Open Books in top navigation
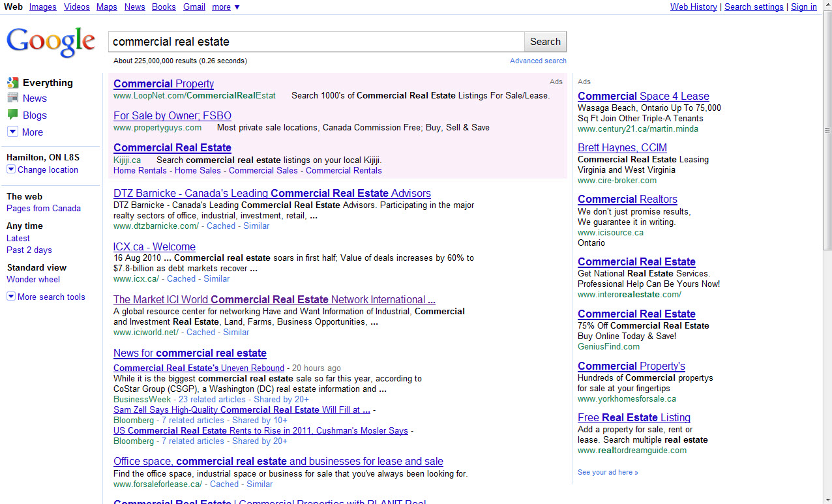The width and height of the screenshot is (832, 504). (x=164, y=7)
